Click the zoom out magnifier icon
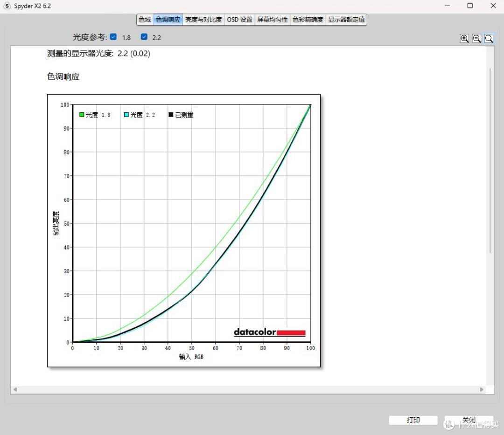This screenshot has width=504, height=435. [476, 39]
